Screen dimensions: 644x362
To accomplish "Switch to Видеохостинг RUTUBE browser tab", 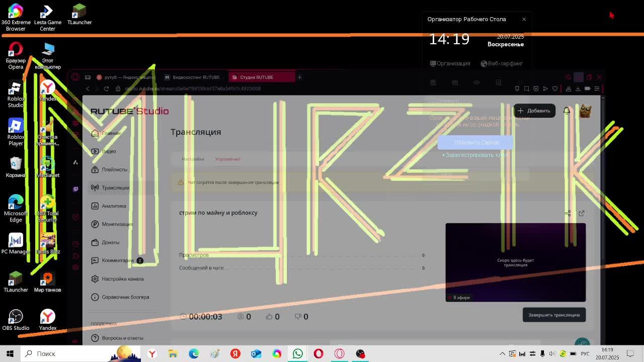I will click(194, 77).
